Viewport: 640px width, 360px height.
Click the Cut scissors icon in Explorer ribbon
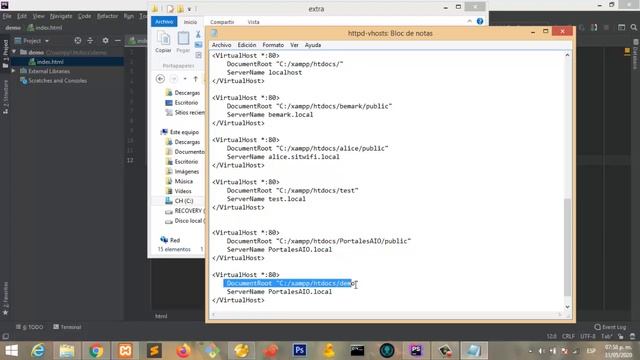pyautogui.click(x=198, y=35)
